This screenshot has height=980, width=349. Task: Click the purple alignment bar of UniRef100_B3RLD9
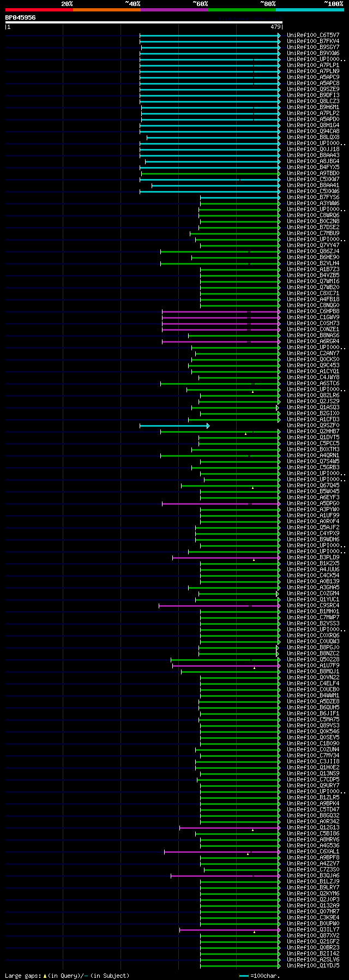tap(226, 558)
